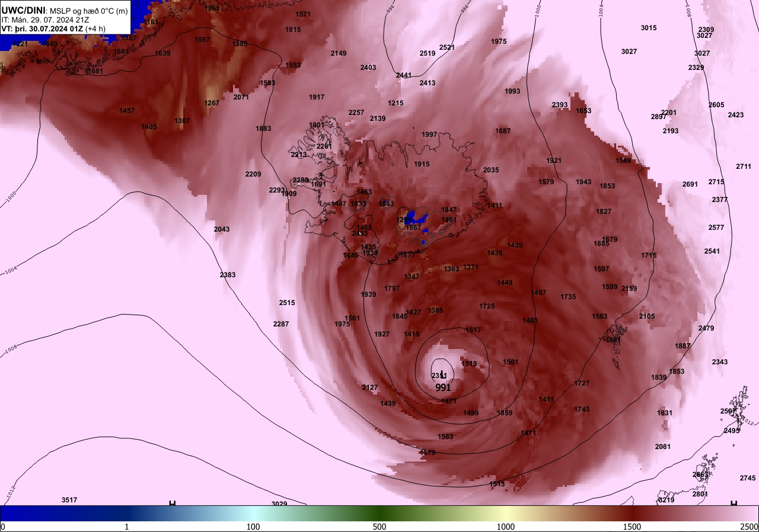Click the height value 2209

click(253, 174)
